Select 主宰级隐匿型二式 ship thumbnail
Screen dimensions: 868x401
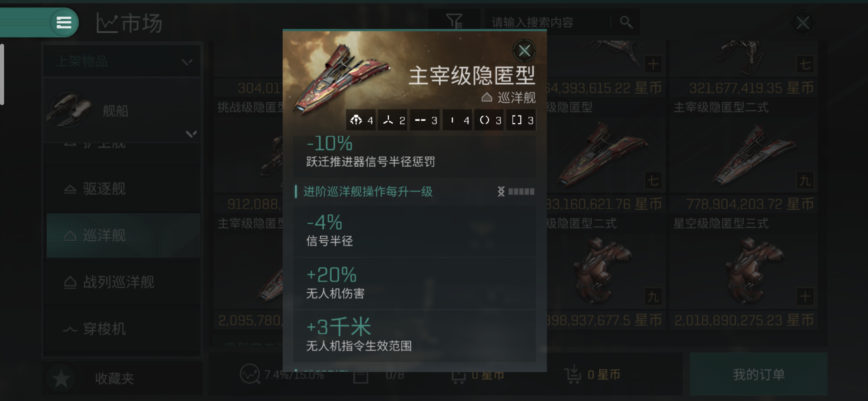tap(743, 59)
